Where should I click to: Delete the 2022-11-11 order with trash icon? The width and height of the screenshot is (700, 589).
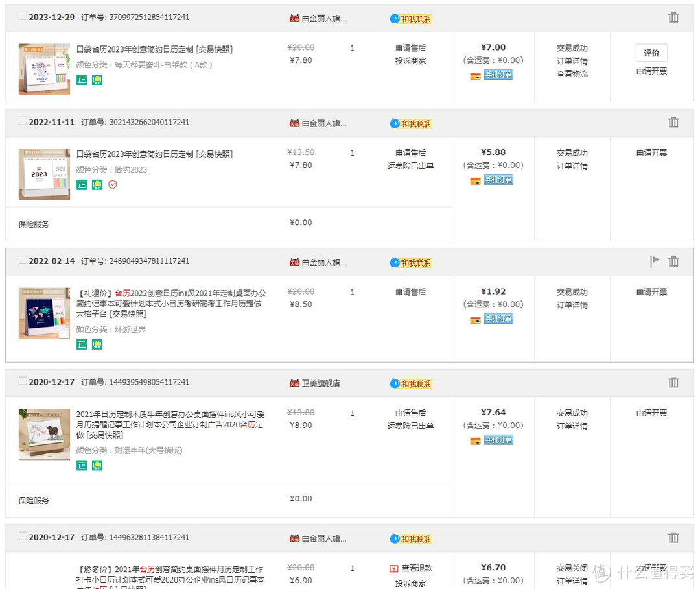673,122
